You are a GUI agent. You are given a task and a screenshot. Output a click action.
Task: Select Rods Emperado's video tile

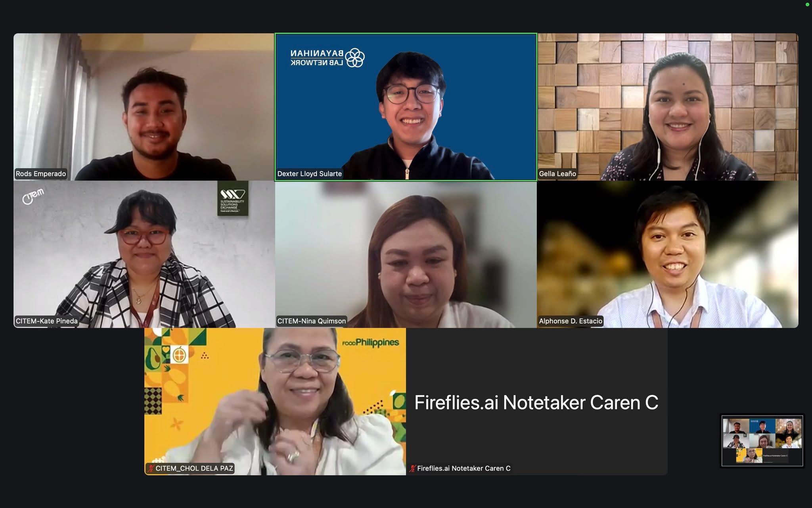pos(144,107)
